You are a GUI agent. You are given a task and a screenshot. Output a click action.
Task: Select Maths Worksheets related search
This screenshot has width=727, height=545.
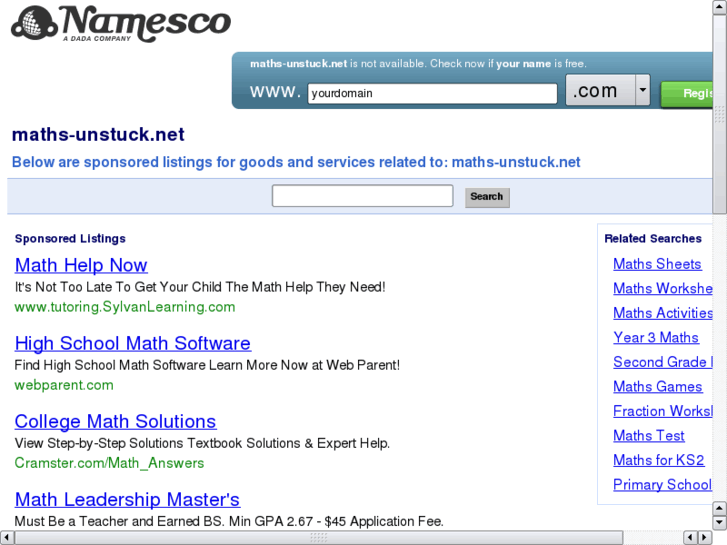tap(663, 289)
